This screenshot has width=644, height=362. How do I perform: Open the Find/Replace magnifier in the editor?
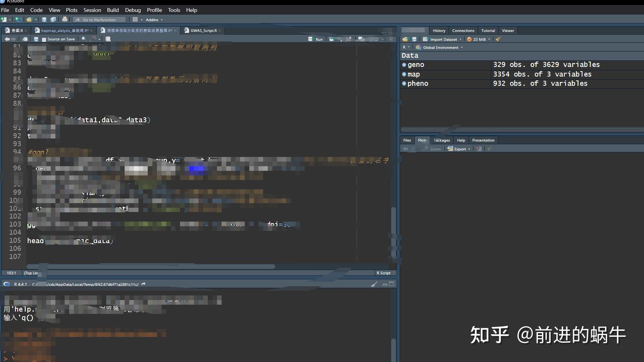[83, 39]
